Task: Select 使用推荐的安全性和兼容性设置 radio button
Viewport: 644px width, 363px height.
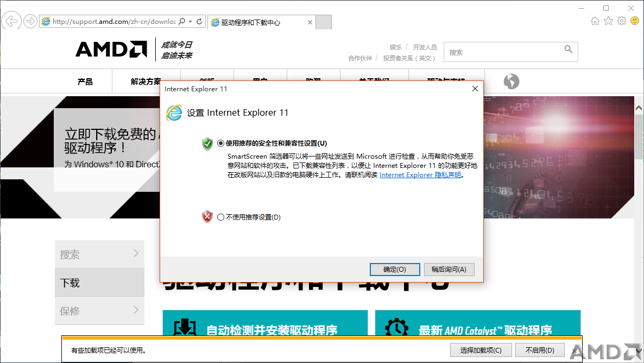Action: [220, 143]
